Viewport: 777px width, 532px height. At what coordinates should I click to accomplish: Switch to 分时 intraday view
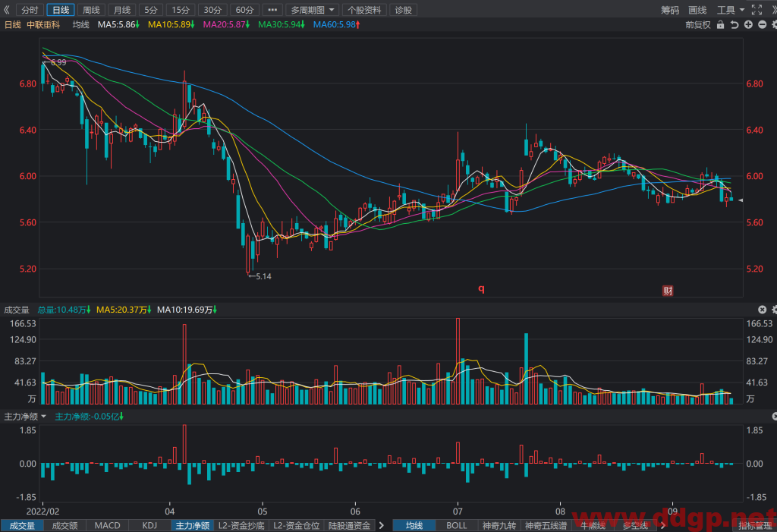(x=30, y=10)
